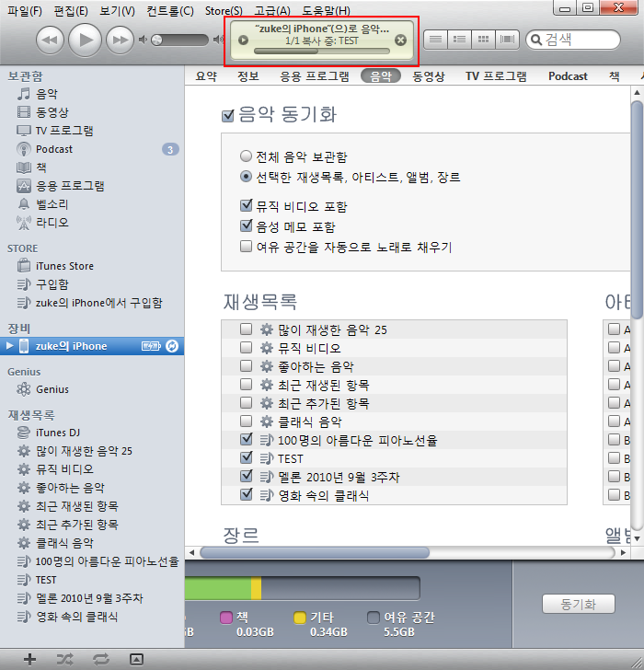Screen dimensions: 644x670
Task: Click the vertical scrollbar down arrow
Action: (x=637, y=538)
